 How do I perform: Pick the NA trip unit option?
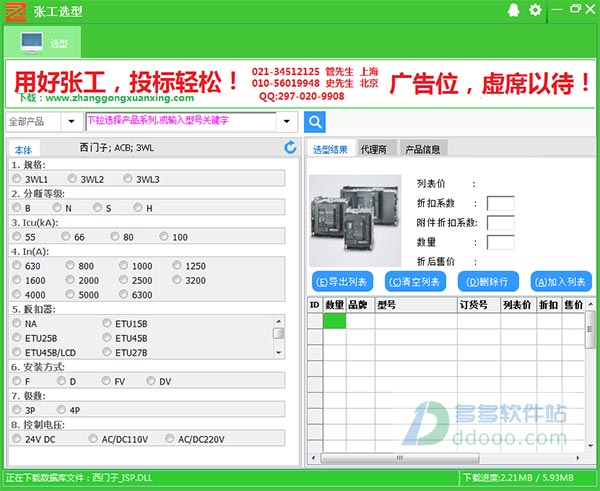pos(16,323)
